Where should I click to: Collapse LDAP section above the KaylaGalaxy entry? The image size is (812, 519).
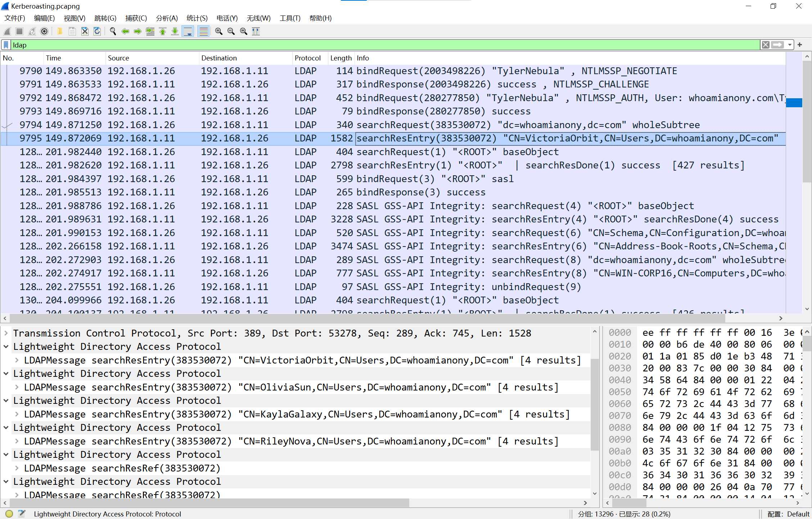(x=6, y=401)
